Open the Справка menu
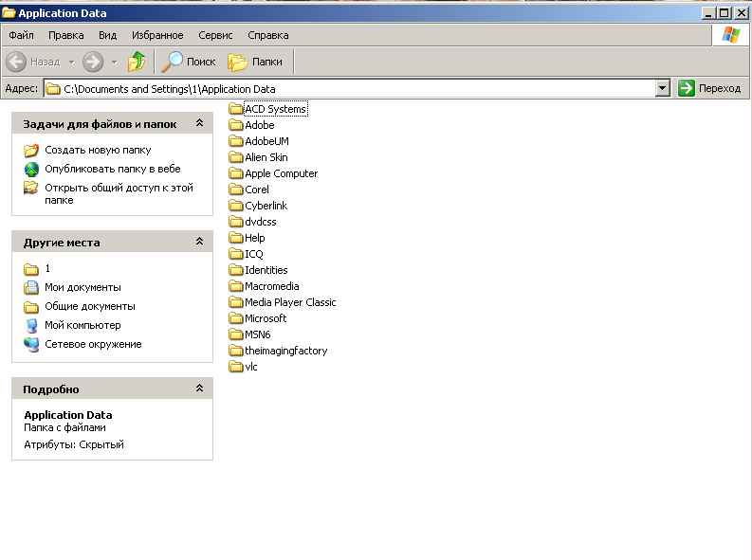 pos(268,35)
